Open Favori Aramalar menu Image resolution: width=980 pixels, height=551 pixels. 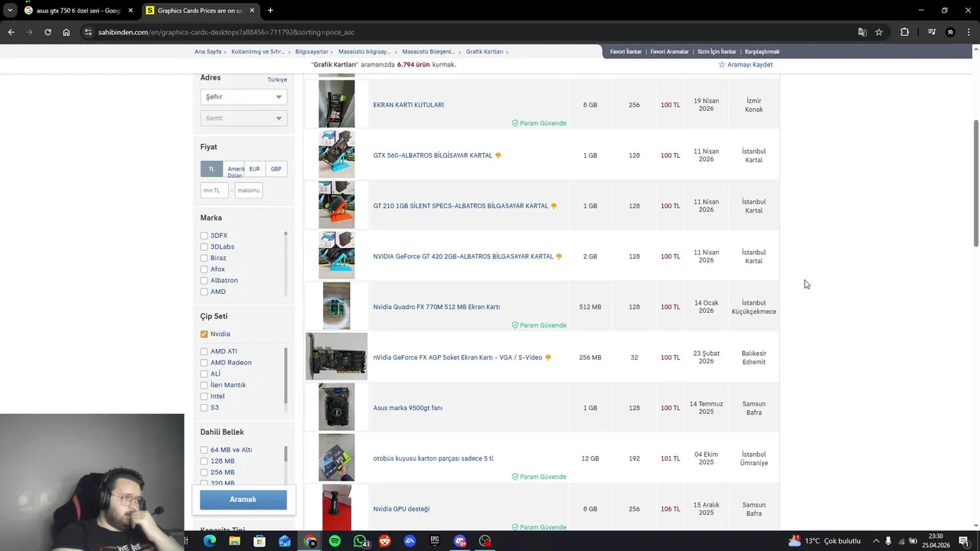coord(669,51)
